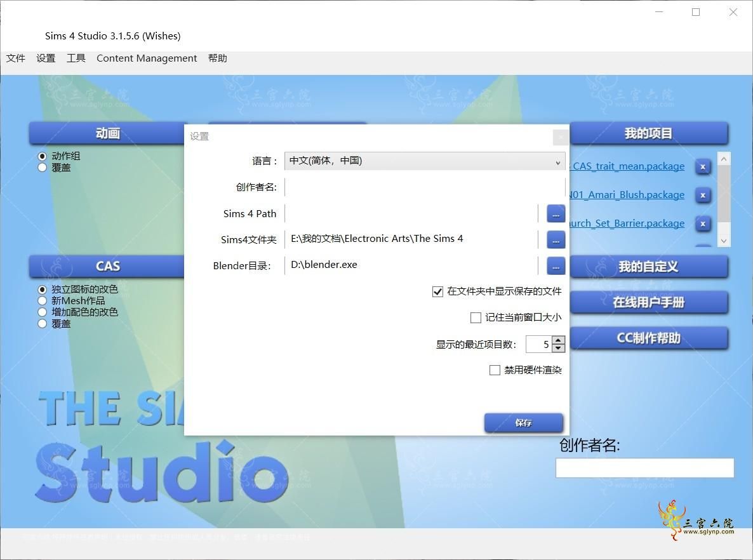Browse for the Blender目录 location
This screenshot has width=753, height=560.
point(556,265)
